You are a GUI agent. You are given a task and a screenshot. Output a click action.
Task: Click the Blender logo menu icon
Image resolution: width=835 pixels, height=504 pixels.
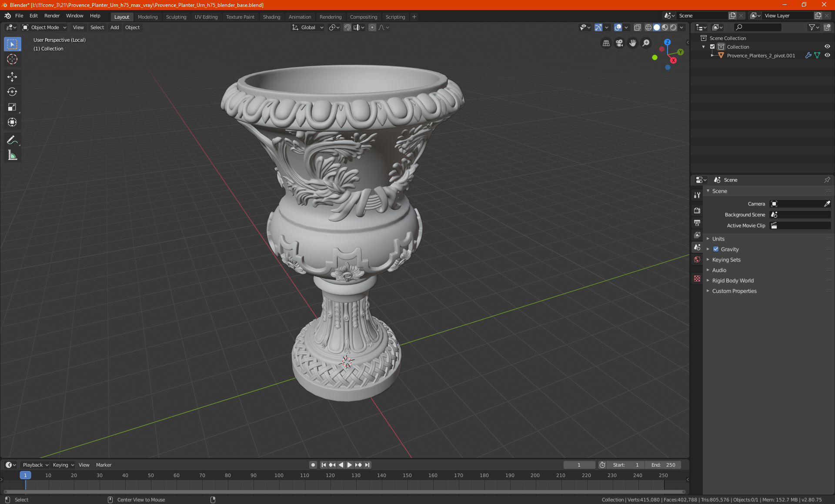(7, 16)
